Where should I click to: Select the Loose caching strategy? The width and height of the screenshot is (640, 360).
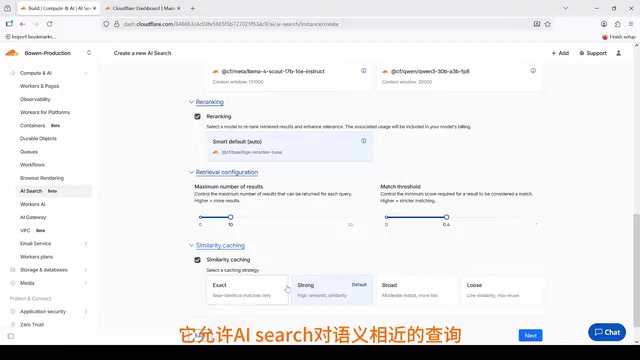click(502, 290)
